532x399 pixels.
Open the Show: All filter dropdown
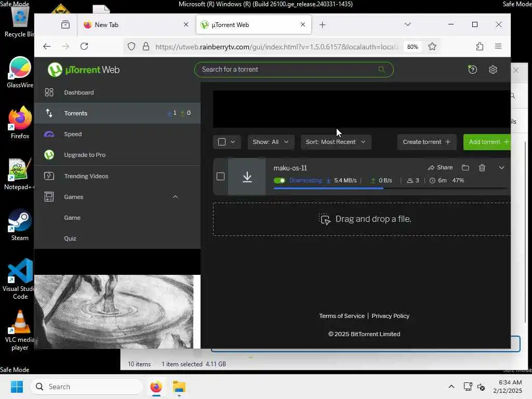[270, 142]
